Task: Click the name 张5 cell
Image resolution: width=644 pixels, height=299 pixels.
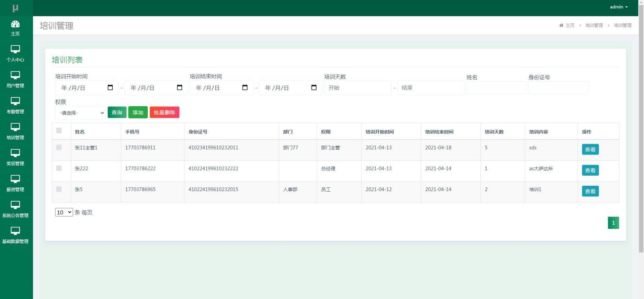Action: click(x=79, y=189)
